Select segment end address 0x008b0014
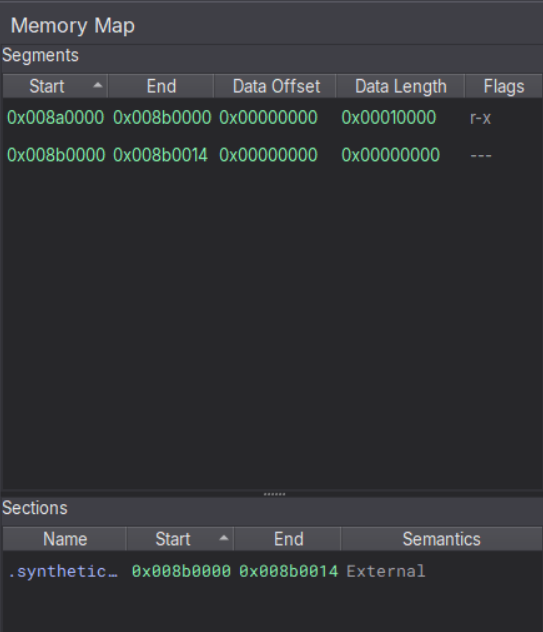 pyautogui.click(x=160, y=155)
